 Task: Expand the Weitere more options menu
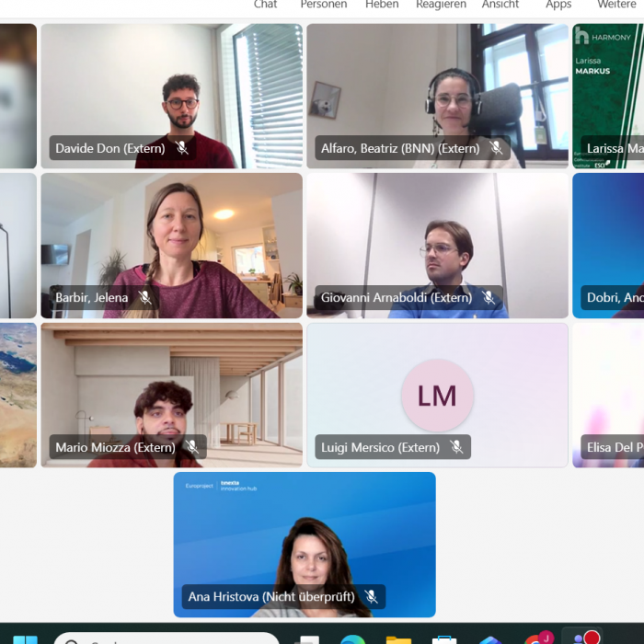tap(617, 4)
